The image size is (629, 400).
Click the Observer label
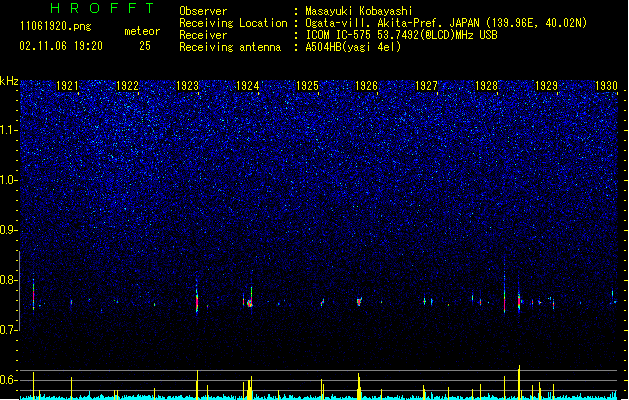tap(203, 11)
